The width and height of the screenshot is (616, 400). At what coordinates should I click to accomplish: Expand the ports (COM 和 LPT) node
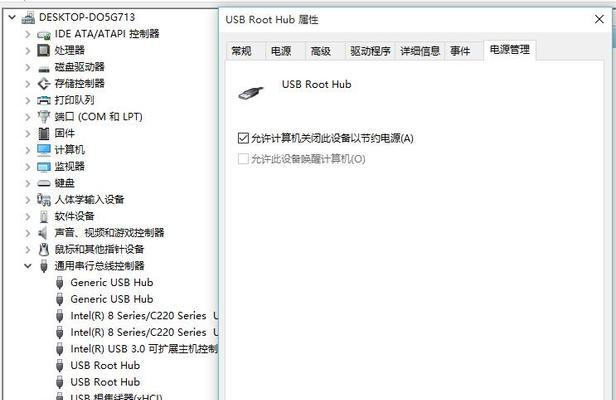pyautogui.click(x=28, y=117)
